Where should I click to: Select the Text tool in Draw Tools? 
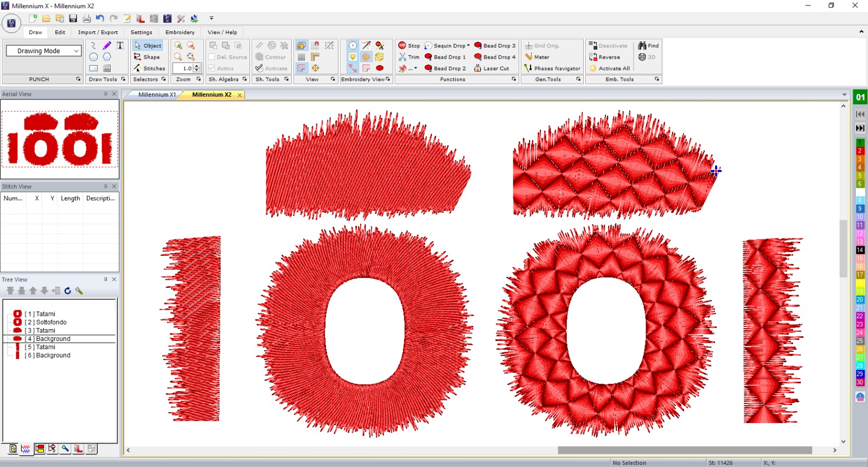(120, 46)
